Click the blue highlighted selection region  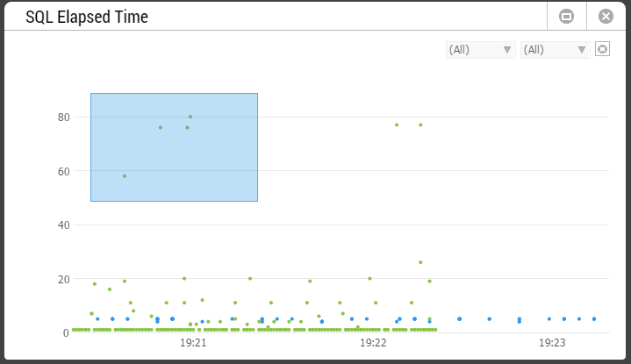click(175, 147)
